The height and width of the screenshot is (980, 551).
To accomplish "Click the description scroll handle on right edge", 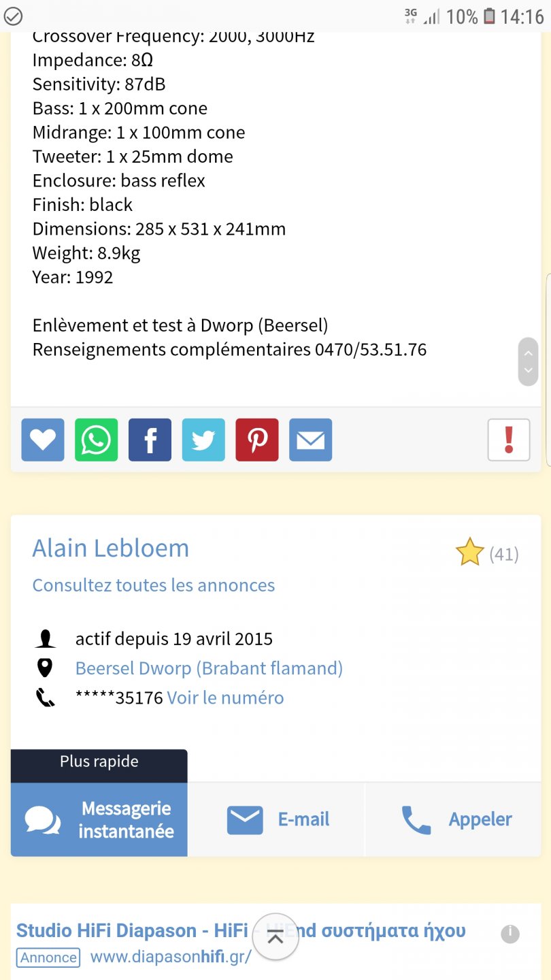I will pyautogui.click(x=528, y=361).
